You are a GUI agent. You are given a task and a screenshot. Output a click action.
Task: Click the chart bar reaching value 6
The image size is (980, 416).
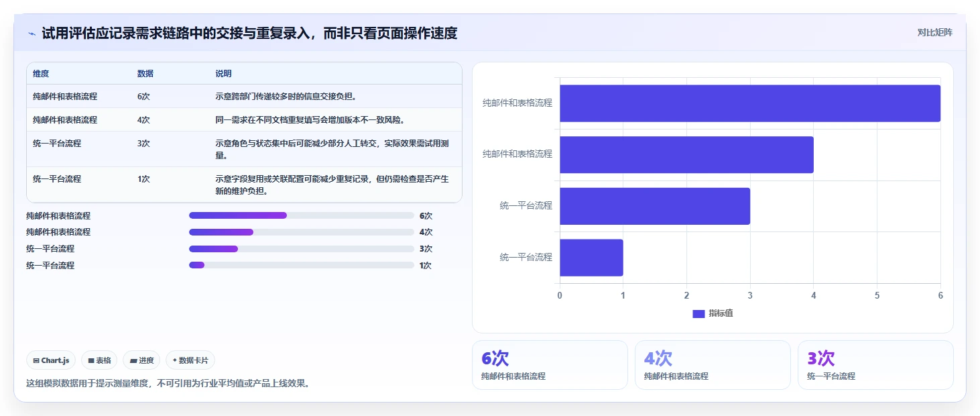click(750, 103)
